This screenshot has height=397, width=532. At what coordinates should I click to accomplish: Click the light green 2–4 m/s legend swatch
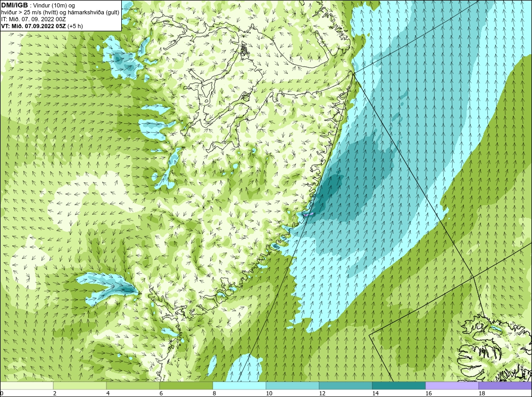(x=80, y=386)
